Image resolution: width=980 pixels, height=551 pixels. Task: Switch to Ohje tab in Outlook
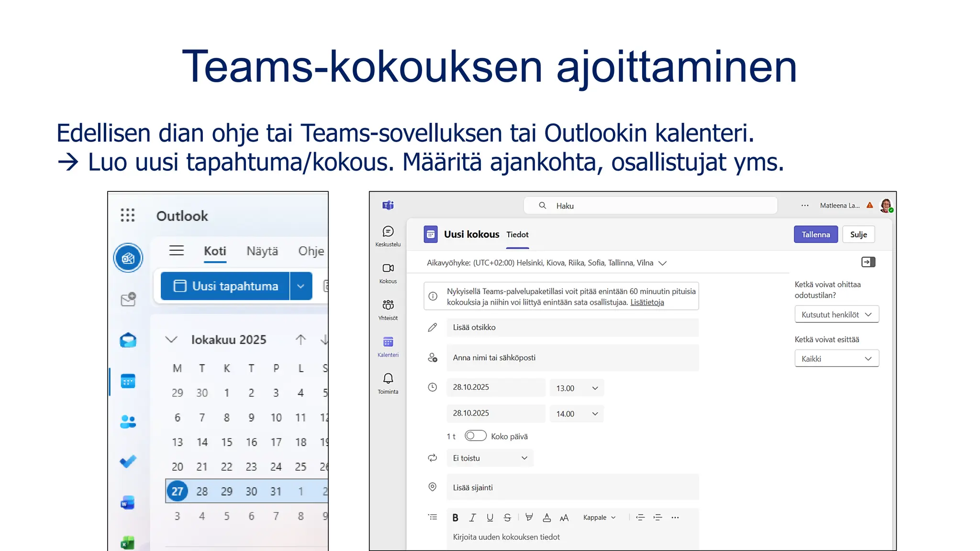[311, 251]
